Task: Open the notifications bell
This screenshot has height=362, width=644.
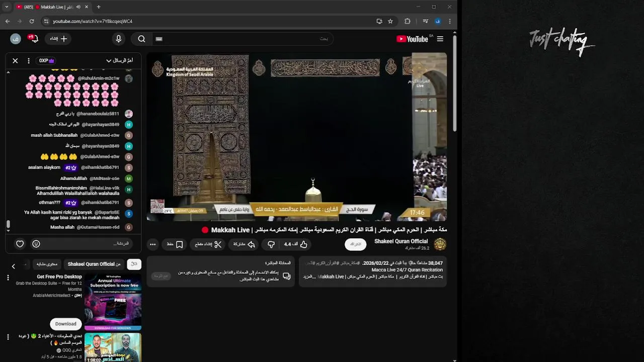Action: 33,39
